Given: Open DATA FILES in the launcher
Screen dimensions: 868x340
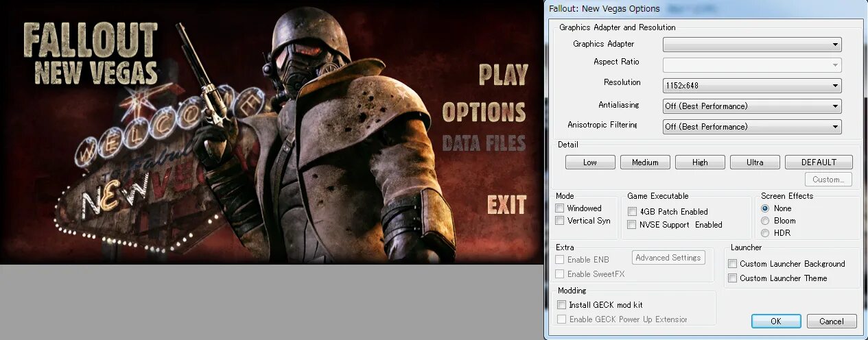Looking at the screenshot, I should [x=484, y=143].
